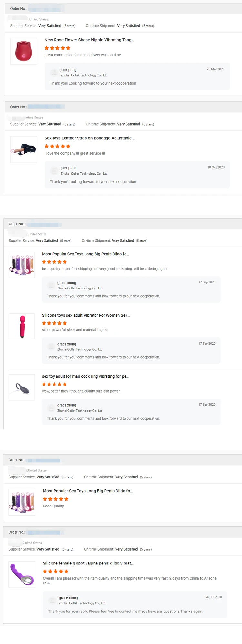Click grace xiong's avatar below the cock ring review
This screenshot has width=242, height=644.
[x=51, y=408]
